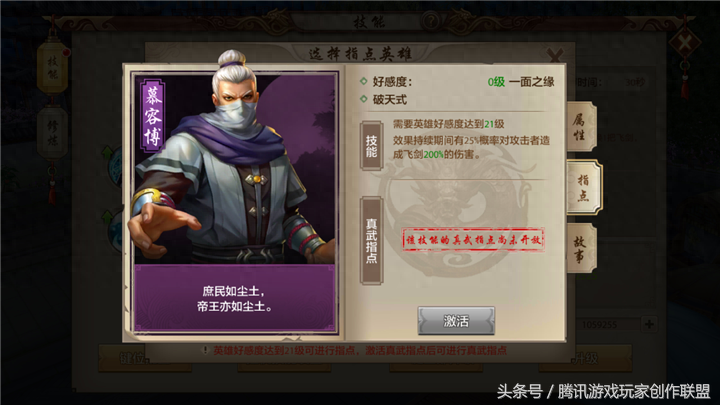This screenshot has height=405, width=720.
Task: Click the diamond icon beside 破天式
Action: tap(364, 99)
